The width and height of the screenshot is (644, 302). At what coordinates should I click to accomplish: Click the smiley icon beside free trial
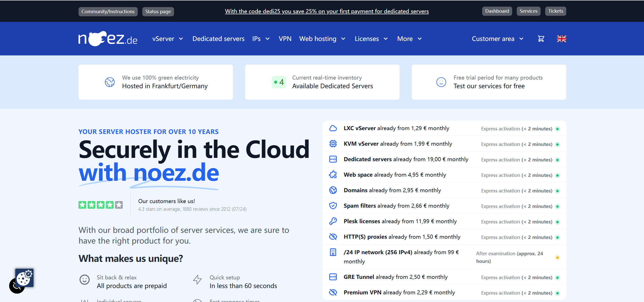click(441, 82)
